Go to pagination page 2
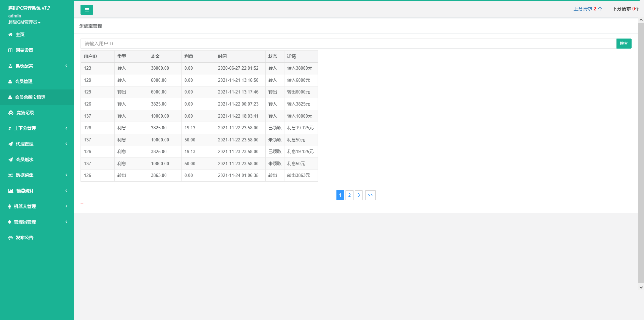Screen dimensions: 644x320 [x=350, y=195]
